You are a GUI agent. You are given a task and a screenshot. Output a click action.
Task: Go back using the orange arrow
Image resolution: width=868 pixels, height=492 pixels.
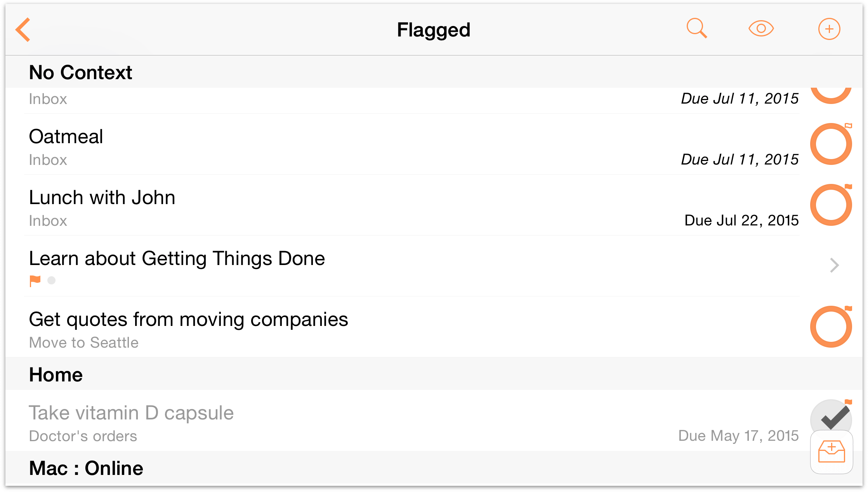[23, 29]
